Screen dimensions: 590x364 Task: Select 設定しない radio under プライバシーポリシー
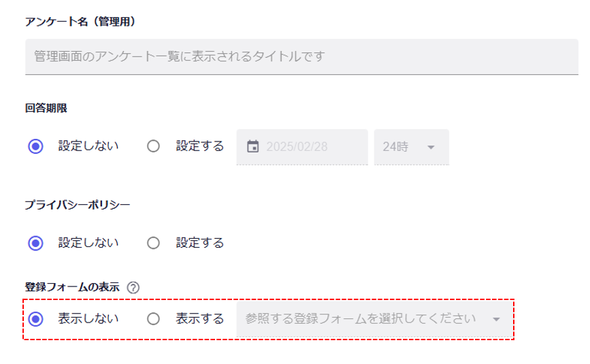point(37,243)
